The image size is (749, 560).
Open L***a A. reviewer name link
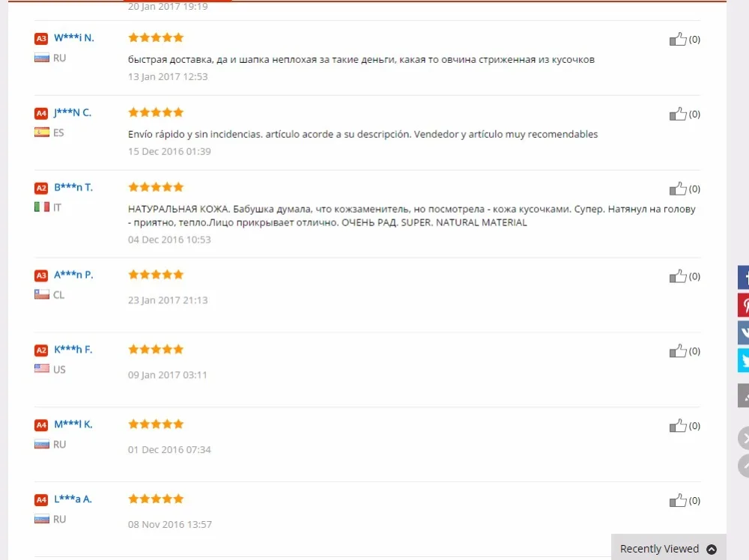(73, 499)
